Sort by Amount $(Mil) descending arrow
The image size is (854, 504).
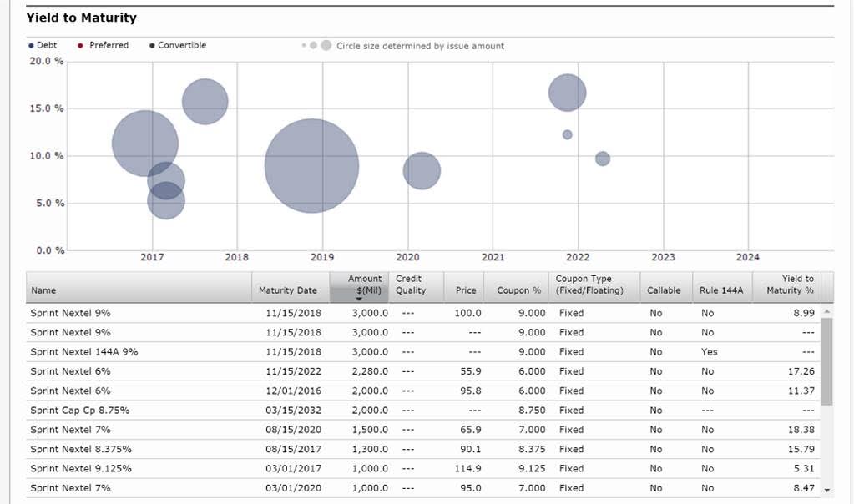[357, 297]
